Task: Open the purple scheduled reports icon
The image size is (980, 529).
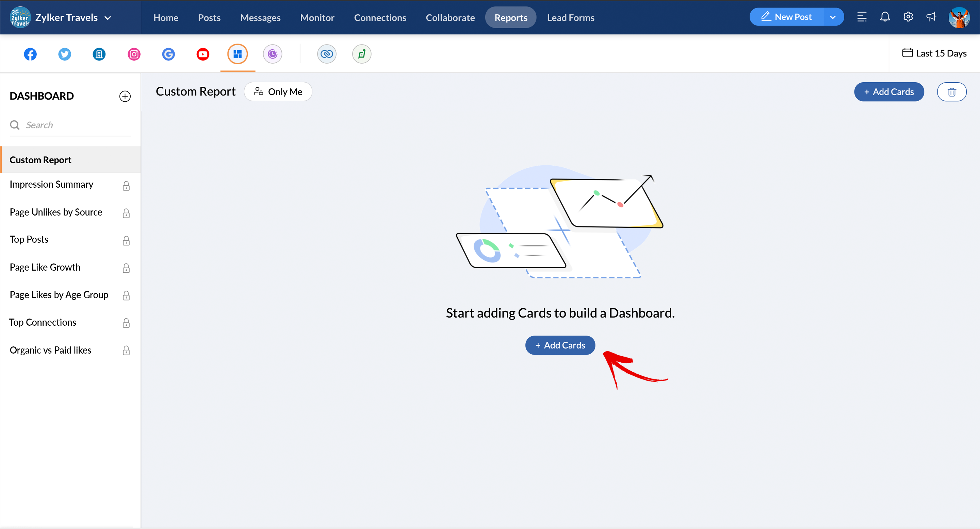Action: [x=272, y=54]
